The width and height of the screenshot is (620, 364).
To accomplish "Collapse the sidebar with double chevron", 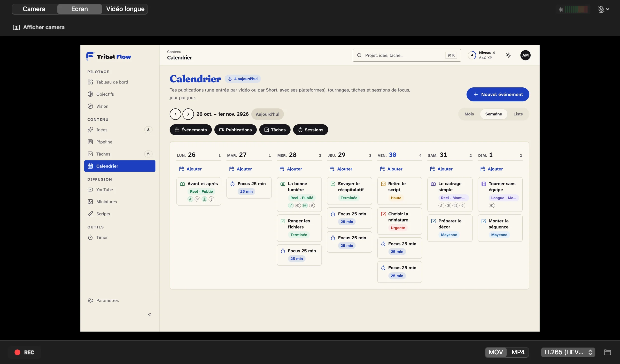I will (x=150, y=314).
